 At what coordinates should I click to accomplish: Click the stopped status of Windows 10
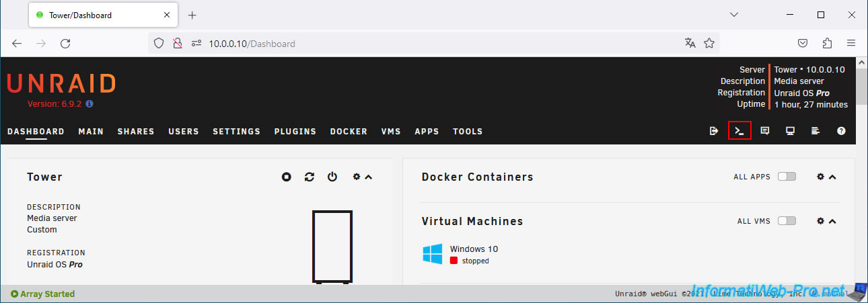470,261
